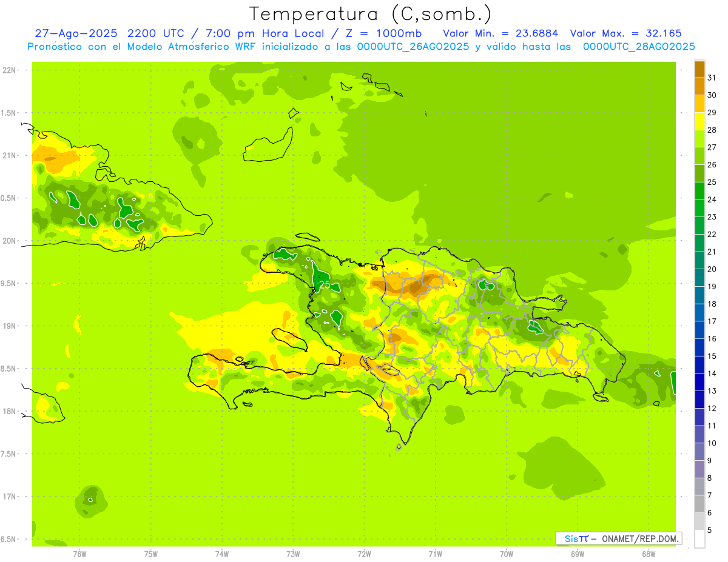Click legend value '31'

point(712,78)
